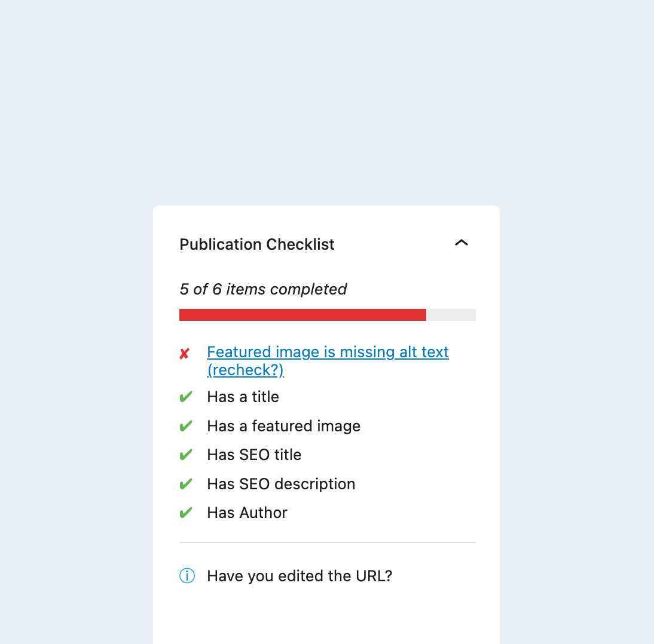The width and height of the screenshot is (654, 644).
Task: Click the 5 of 6 items completed text
Action: tap(263, 289)
